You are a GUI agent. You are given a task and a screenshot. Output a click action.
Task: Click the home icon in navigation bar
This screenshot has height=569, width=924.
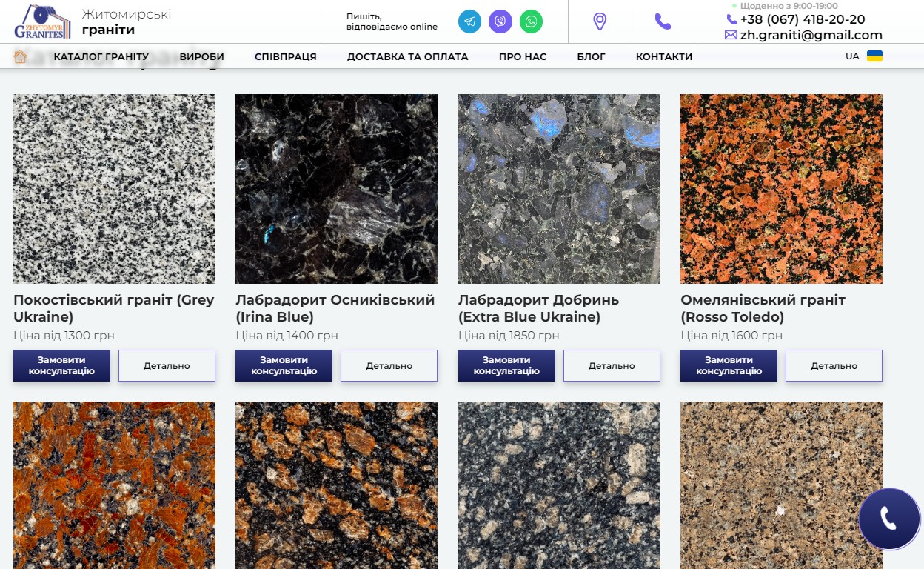[x=20, y=56]
